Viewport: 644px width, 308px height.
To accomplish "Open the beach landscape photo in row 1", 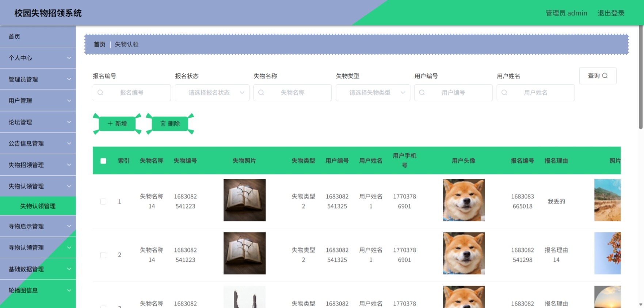I will pos(607,200).
